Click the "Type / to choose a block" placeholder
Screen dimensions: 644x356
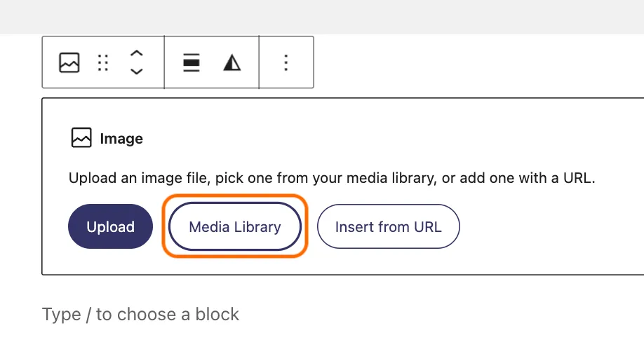140,315
